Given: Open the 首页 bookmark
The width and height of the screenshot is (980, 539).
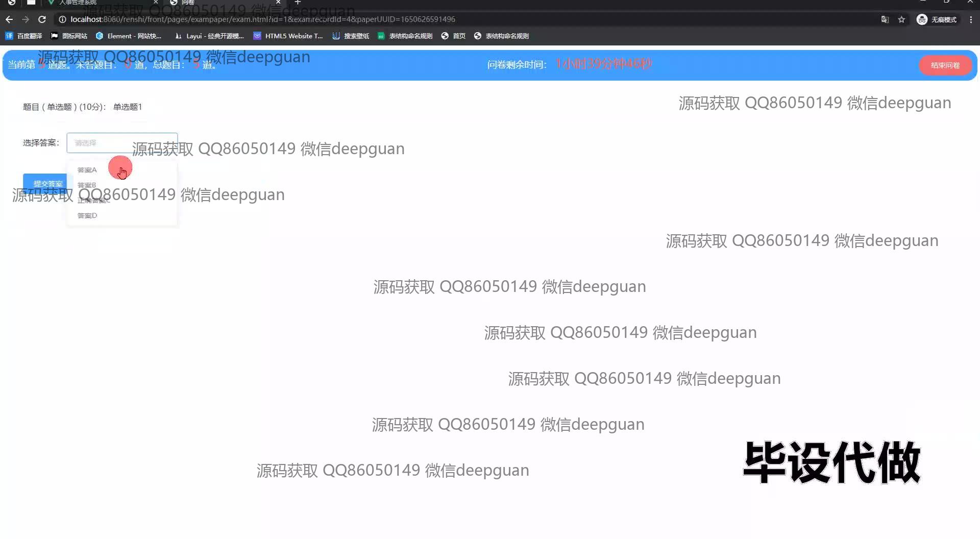Looking at the screenshot, I should pos(453,36).
